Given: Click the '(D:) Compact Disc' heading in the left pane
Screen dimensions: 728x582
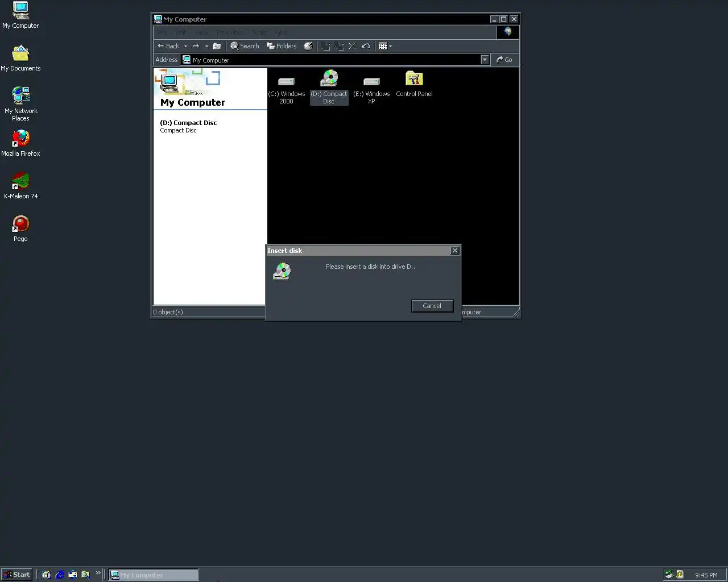Looking at the screenshot, I should pos(188,123).
